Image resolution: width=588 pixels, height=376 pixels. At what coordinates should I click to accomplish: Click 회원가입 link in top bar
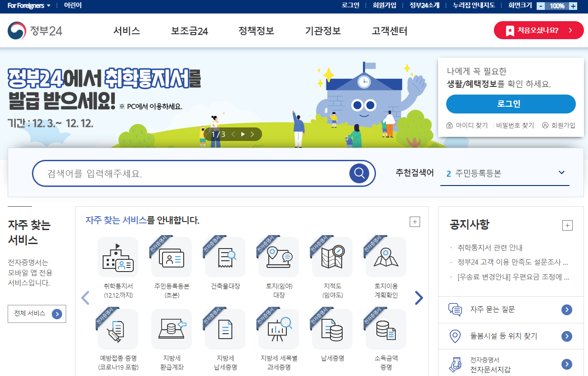tap(384, 5)
